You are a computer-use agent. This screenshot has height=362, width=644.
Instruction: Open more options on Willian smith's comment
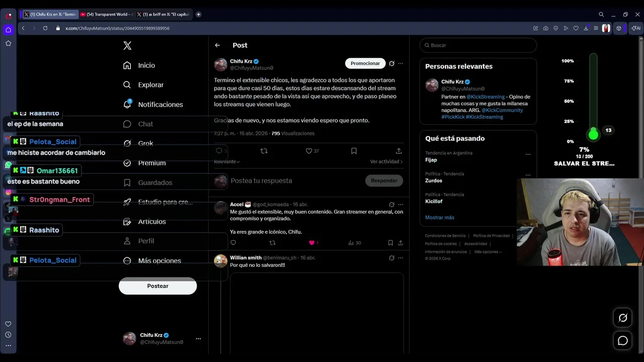click(x=400, y=258)
